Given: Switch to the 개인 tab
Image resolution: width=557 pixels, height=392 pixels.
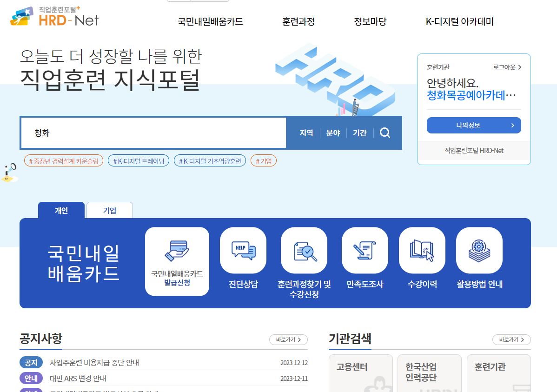Looking at the screenshot, I should click(x=61, y=210).
